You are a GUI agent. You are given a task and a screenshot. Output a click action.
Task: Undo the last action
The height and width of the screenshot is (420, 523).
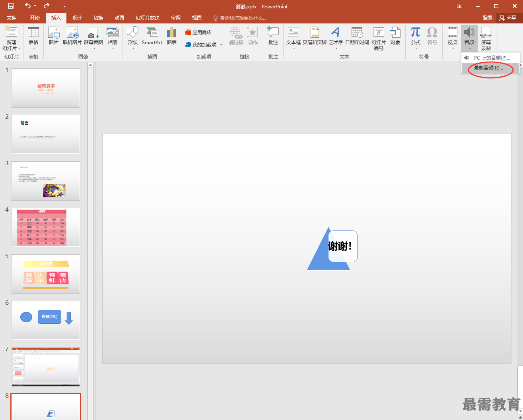point(27,6)
